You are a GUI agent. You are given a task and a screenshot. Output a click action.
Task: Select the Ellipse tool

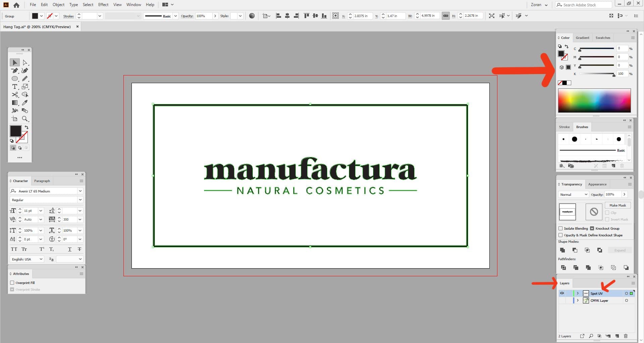15,78
